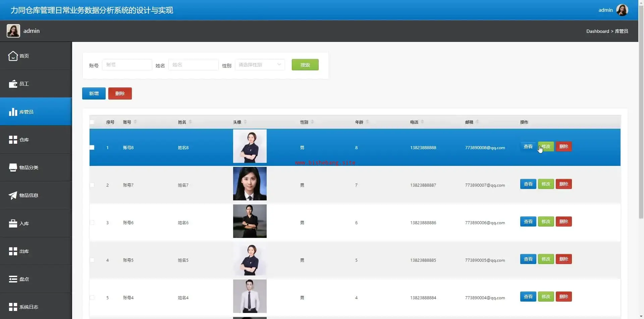The height and width of the screenshot is (319, 644).
Task: Click the 账号 search input field
Action: 127,65
